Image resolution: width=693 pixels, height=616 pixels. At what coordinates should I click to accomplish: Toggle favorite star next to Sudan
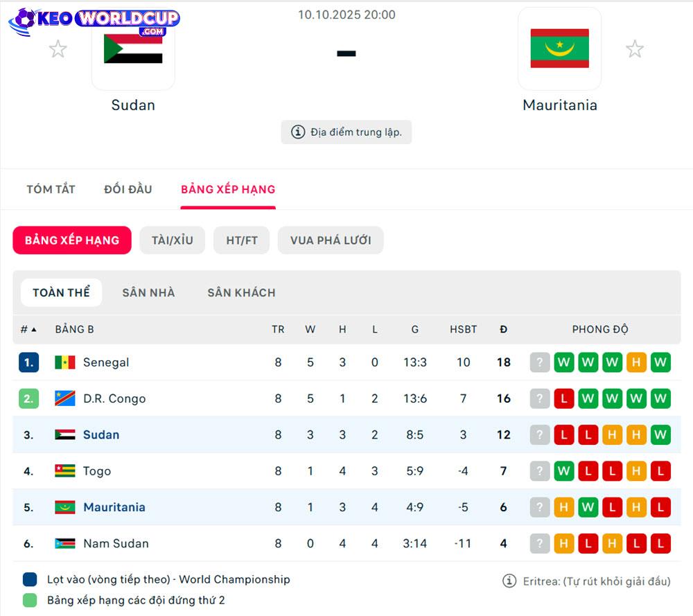(58, 49)
